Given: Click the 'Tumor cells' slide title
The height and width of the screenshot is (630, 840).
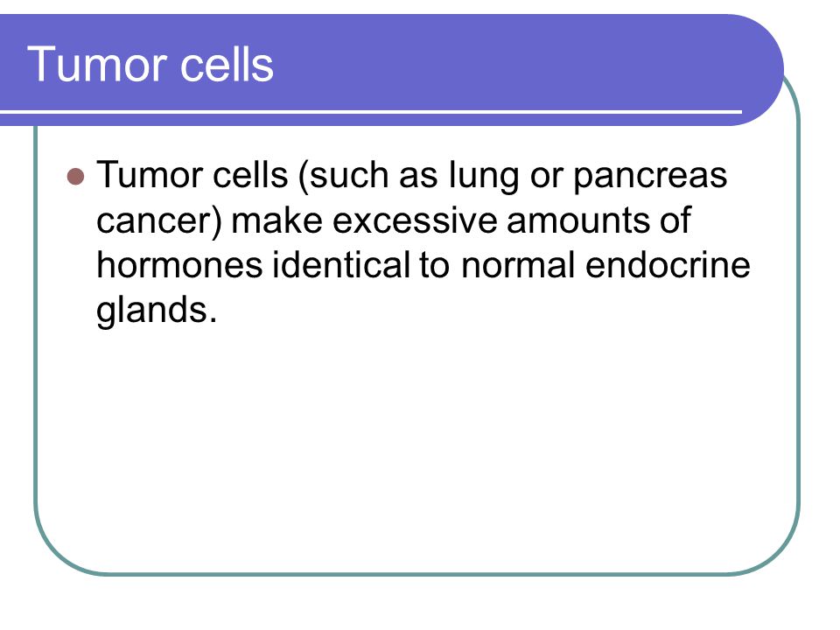Looking at the screenshot, I should click(x=150, y=65).
